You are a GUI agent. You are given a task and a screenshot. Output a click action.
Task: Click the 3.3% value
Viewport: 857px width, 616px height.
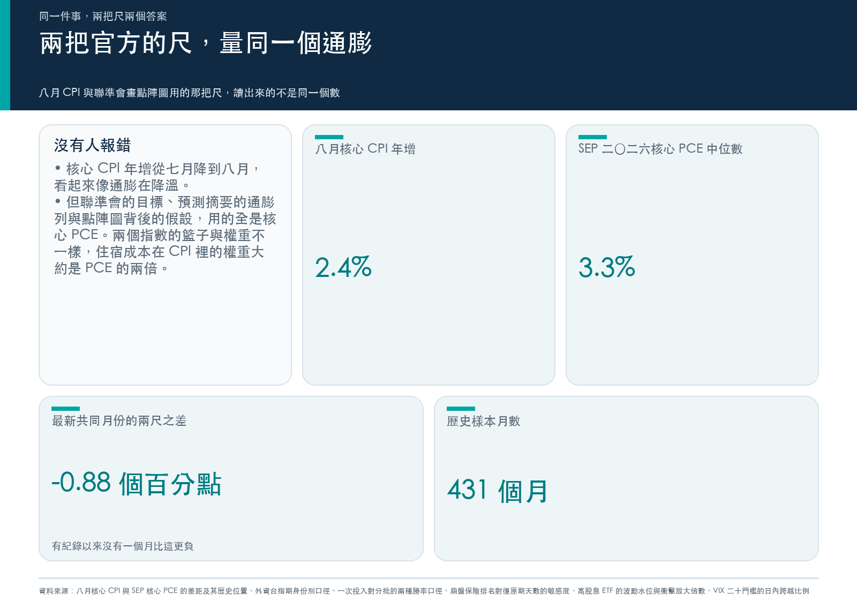click(607, 267)
